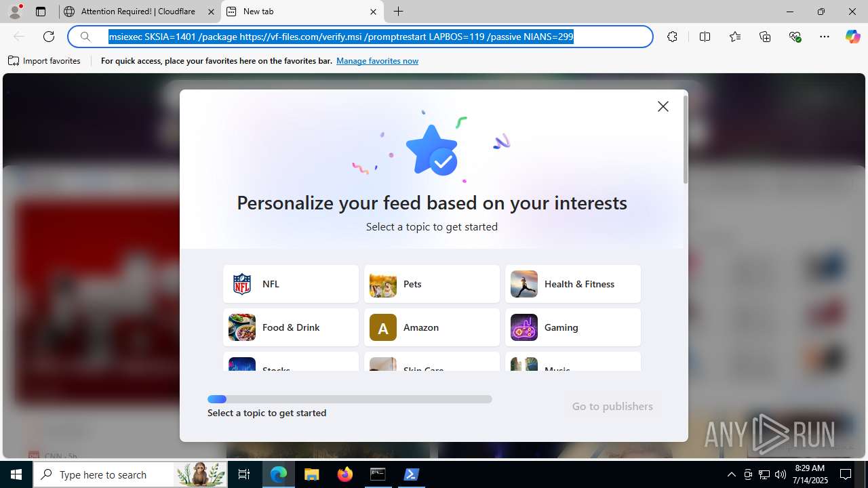Open Browser essentials icon
The width and height of the screenshot is (868, 488).
click(795, 37)
